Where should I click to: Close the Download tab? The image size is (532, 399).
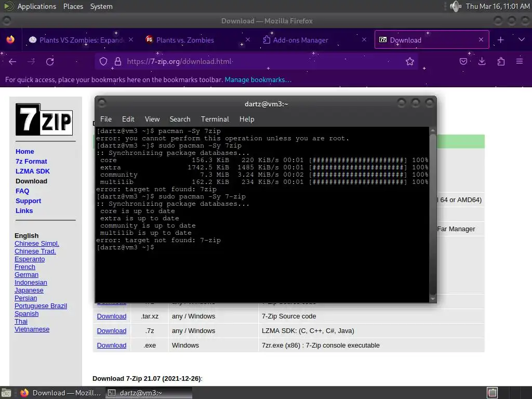pyautogui.click(x=481, y=39)
